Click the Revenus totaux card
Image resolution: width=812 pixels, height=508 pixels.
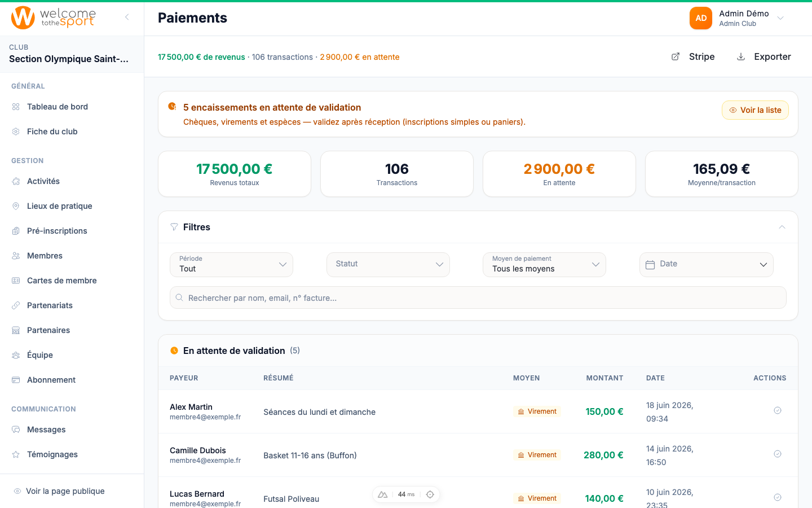[x=235, y=174]
